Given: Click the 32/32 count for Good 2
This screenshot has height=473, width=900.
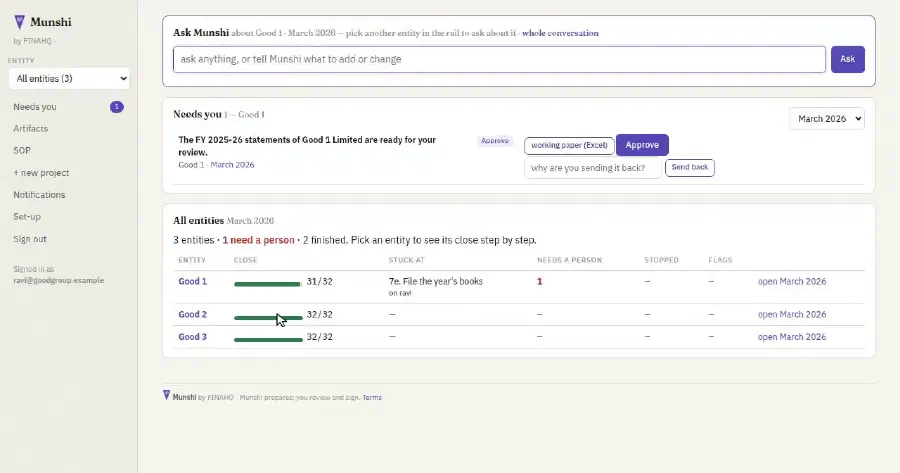Looking at the screenshot, I should [319, 315].
